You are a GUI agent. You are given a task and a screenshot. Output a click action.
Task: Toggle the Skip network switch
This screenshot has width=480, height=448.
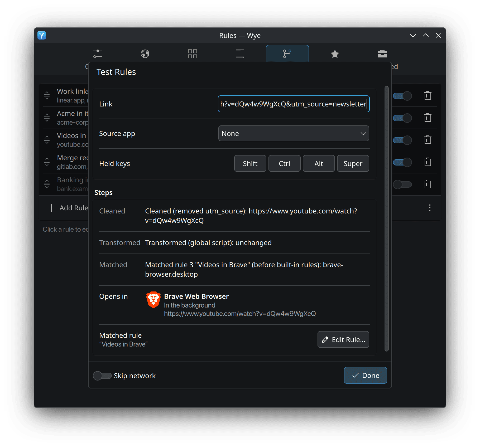click(x=102, y=376)
